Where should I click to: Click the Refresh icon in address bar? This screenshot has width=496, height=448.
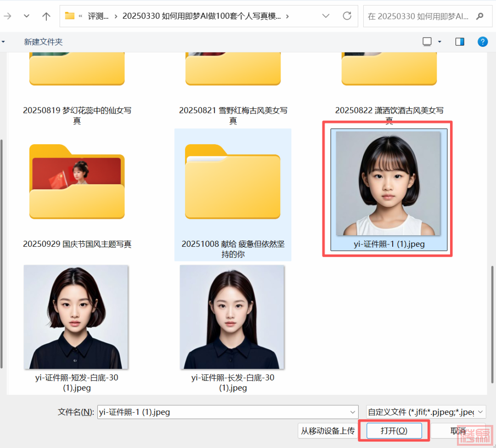pos(347,16)
